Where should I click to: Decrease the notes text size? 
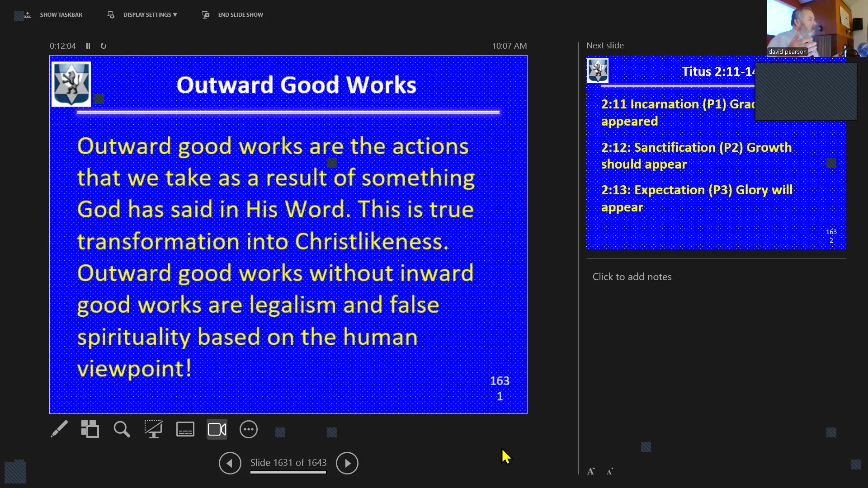pyautogui.click(x=610, y=471)
